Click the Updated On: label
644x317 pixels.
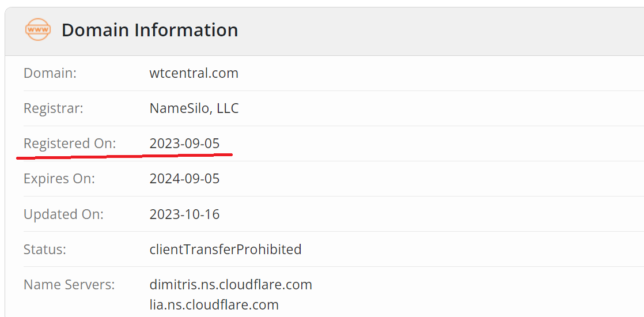tap(63, 214)
